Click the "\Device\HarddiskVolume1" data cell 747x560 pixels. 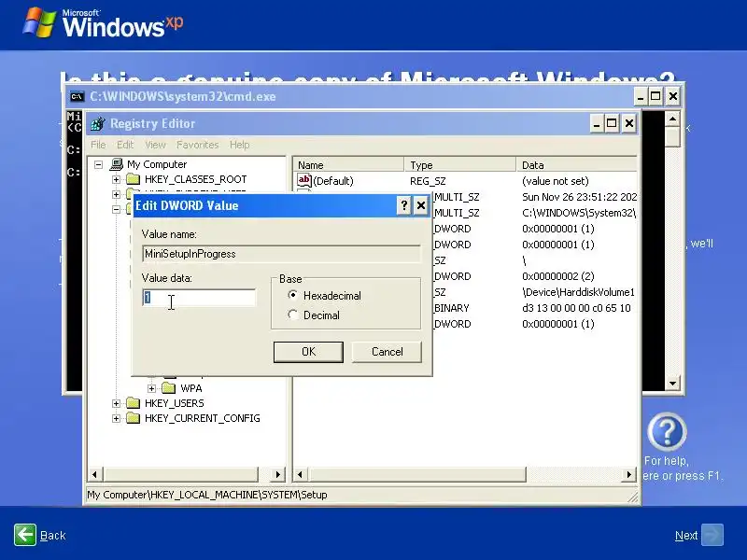click(x=578, y=292)
